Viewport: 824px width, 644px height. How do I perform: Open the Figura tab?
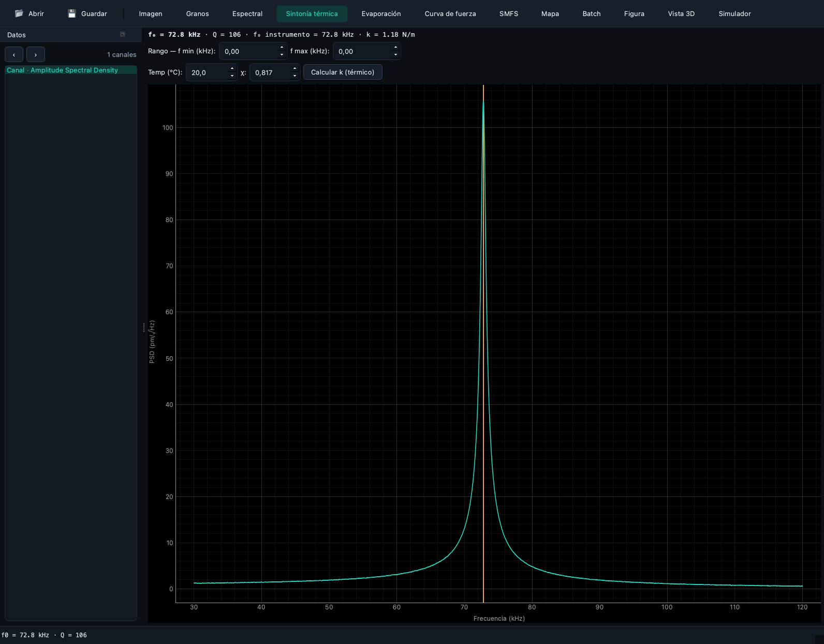(x=635, y=13)
